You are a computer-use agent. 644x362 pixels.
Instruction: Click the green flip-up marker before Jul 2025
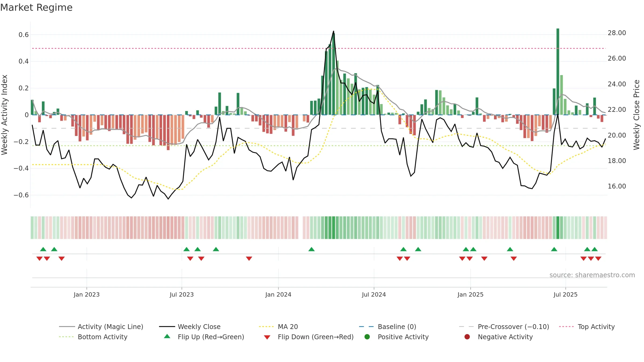pos(554,249)
